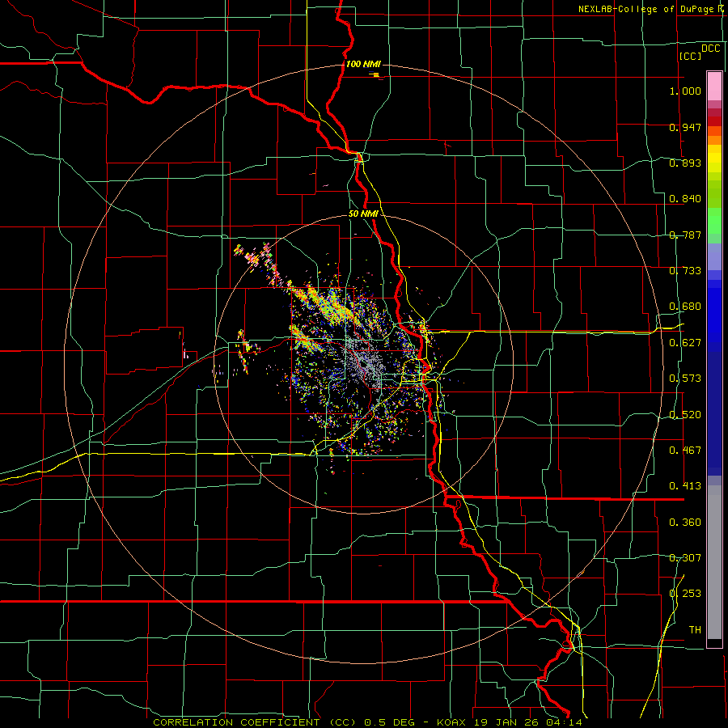Click the 0.253 scale value
The width and height of the screenshot is (728, 728).
[685, 594]
